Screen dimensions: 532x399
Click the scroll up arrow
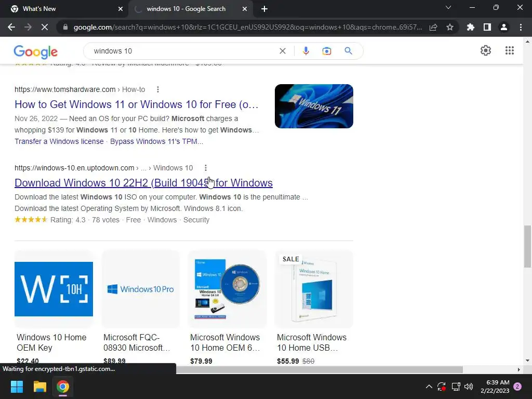(x=528, y=42)
